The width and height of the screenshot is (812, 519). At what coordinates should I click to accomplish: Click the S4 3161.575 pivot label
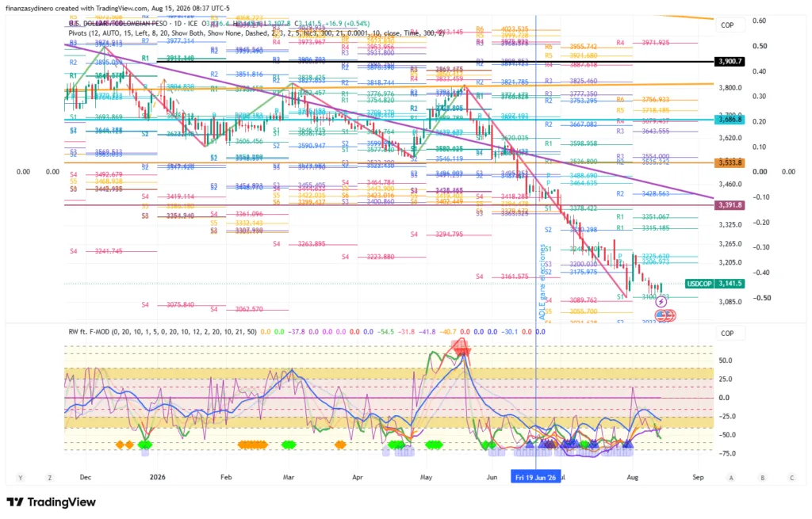click(x=503, y=277)
